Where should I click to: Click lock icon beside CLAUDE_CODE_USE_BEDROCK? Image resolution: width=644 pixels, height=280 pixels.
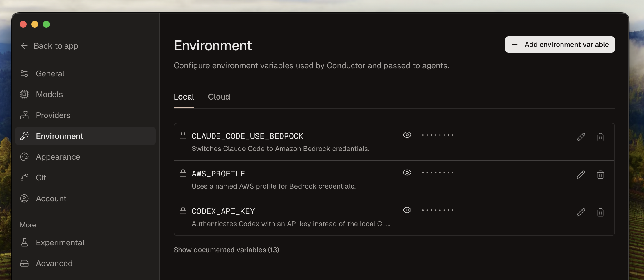(x=183, y=135)
